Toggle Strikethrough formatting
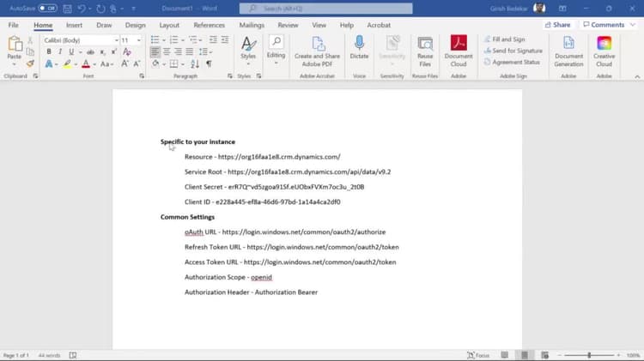 click(x=90, y=51)
